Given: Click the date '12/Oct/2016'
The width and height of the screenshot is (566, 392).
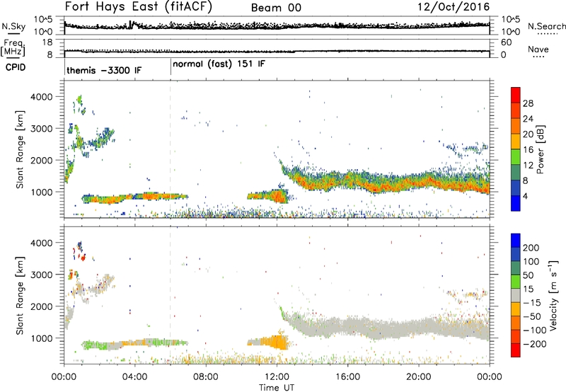Looking at the screenshot, I should tap(454, 7).
